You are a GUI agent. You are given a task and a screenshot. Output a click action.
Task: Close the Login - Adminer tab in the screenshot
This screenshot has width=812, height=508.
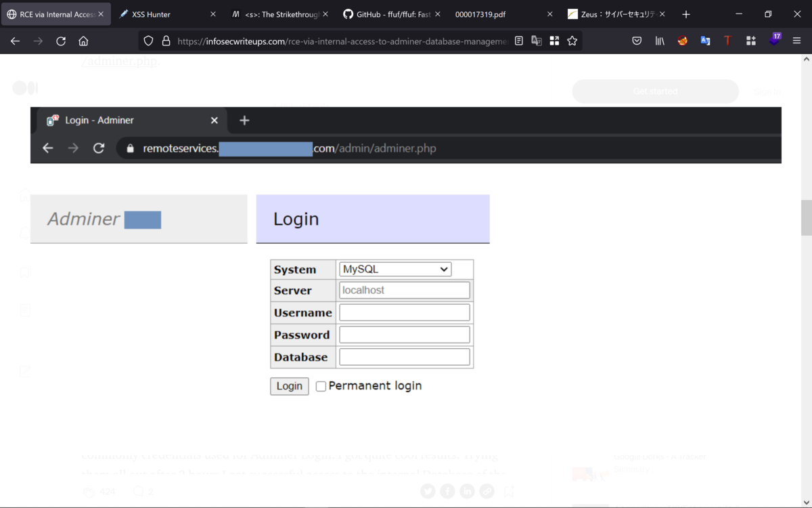point(215,121)
